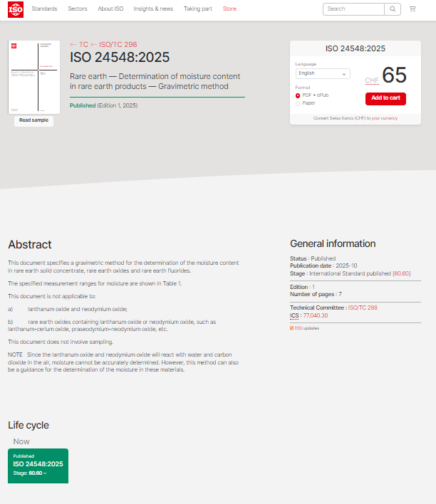Open the shopping cart icon
Viewport: 436px width, 504px height.
tap(412, 9)
